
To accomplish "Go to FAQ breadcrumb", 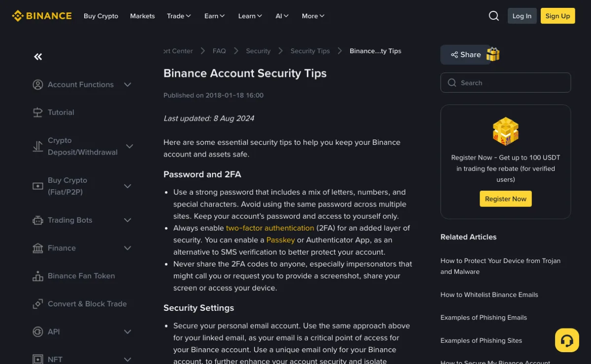I will coord(219,51).
